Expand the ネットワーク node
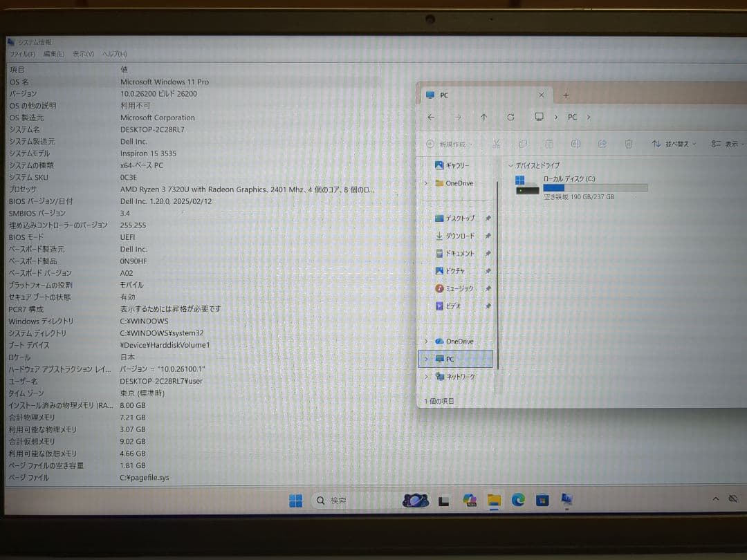The height and width of the screenshot is (560, 747). pyautogui.click(x=426, y=377)
